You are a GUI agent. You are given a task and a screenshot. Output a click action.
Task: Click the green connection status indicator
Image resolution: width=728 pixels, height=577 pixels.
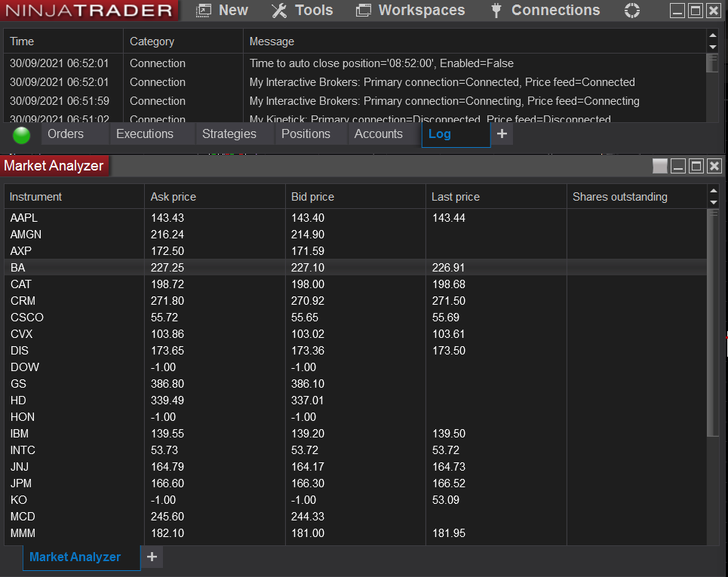pos(21,135)
